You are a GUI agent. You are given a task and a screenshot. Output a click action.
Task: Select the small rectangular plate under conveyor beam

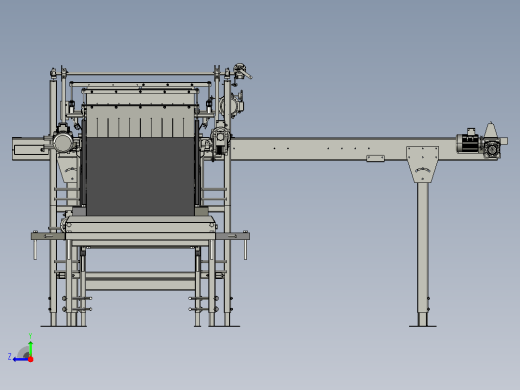375,158
